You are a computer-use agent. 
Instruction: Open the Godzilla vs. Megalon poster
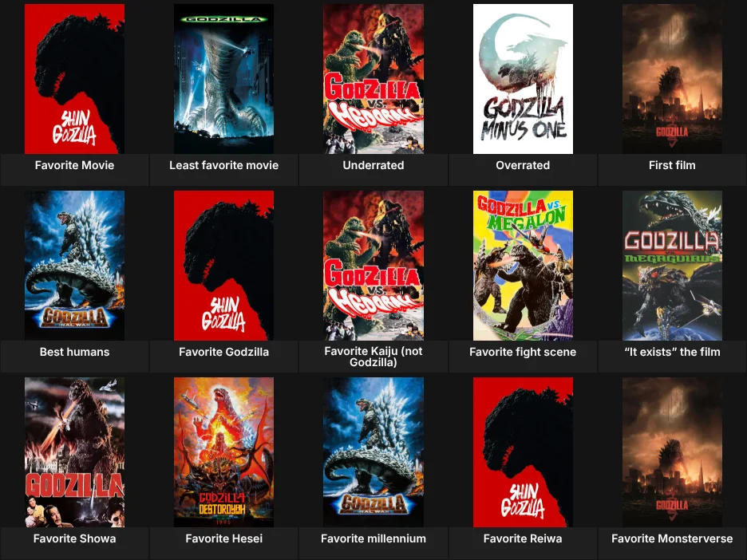[523, 265]
